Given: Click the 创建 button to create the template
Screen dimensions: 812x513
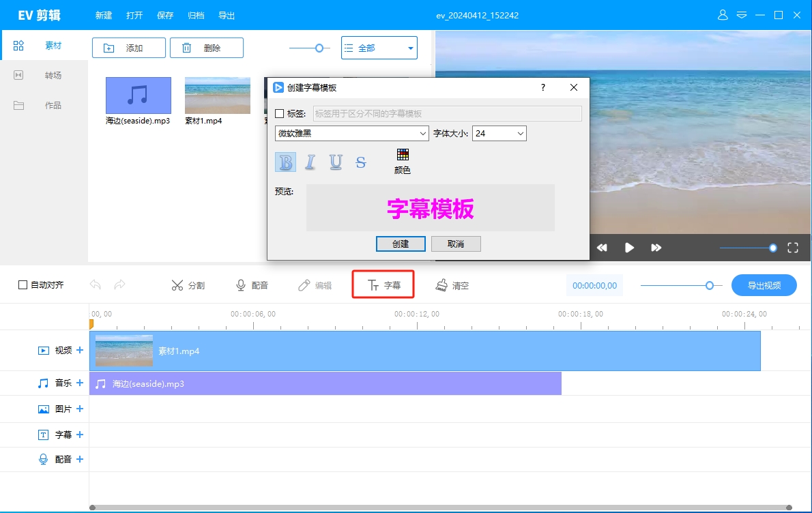Looking at the screenshot, I should pyautogui.click(x=401, y=244).
